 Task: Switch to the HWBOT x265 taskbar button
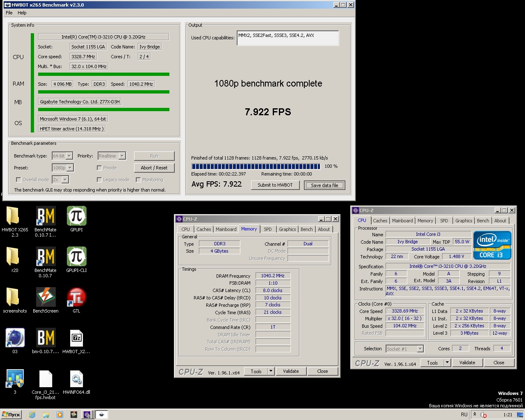coord(101,415)
